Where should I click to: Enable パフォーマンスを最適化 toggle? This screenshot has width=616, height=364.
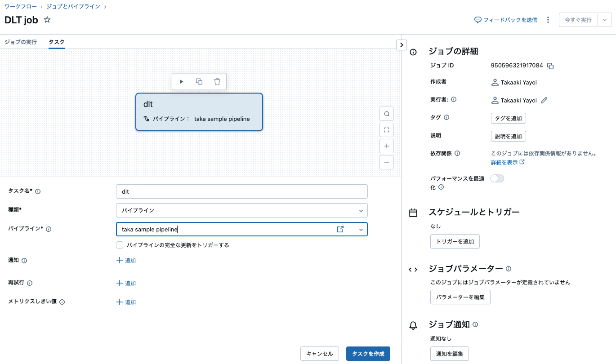(x=497, y=178)
